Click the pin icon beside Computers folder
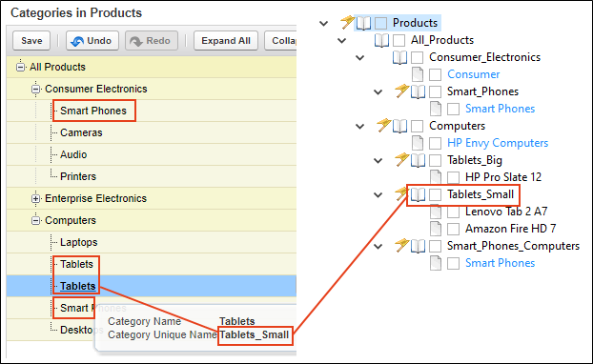The height and width of the screenshot is (364, 593). pos(383,125)
